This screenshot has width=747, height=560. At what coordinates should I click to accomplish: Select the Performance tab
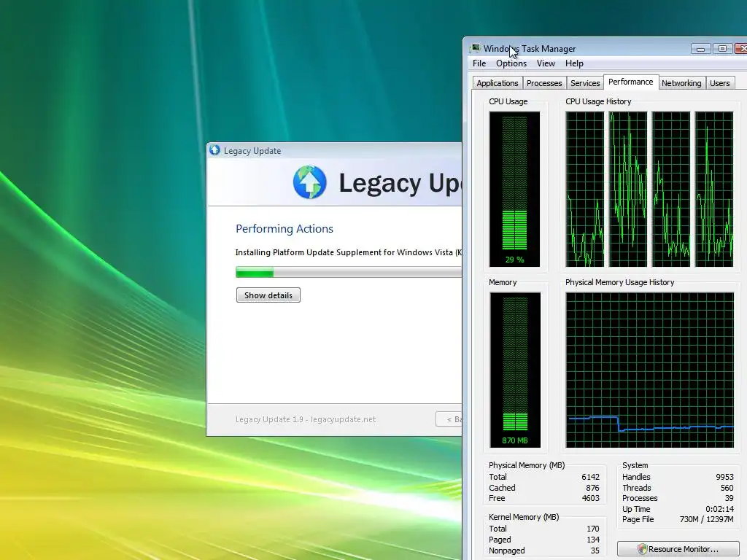click(x=631, y=82)
